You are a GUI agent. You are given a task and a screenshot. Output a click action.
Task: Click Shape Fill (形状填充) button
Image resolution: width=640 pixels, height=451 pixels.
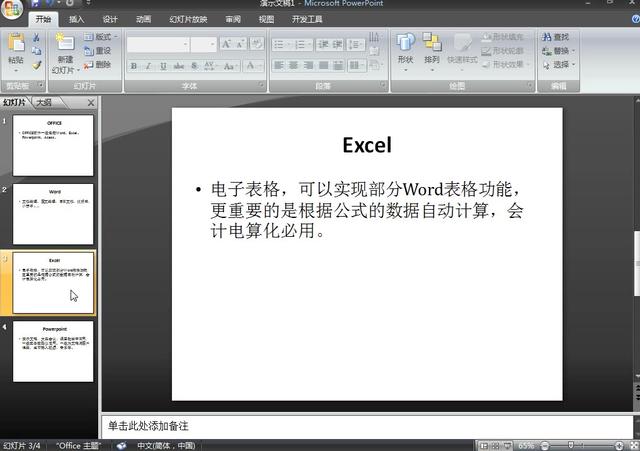[502, 37]
